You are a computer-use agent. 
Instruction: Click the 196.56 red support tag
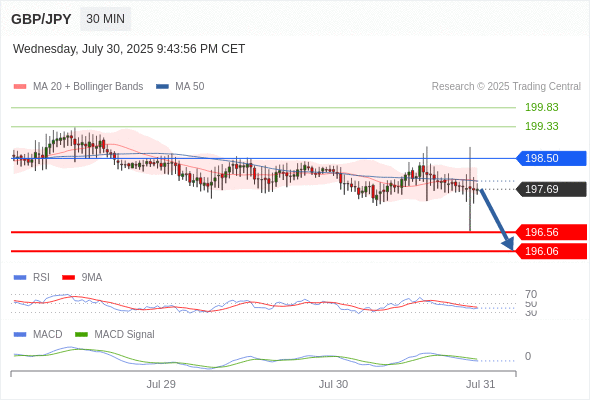pyautogui.click(x=551, y=232)
